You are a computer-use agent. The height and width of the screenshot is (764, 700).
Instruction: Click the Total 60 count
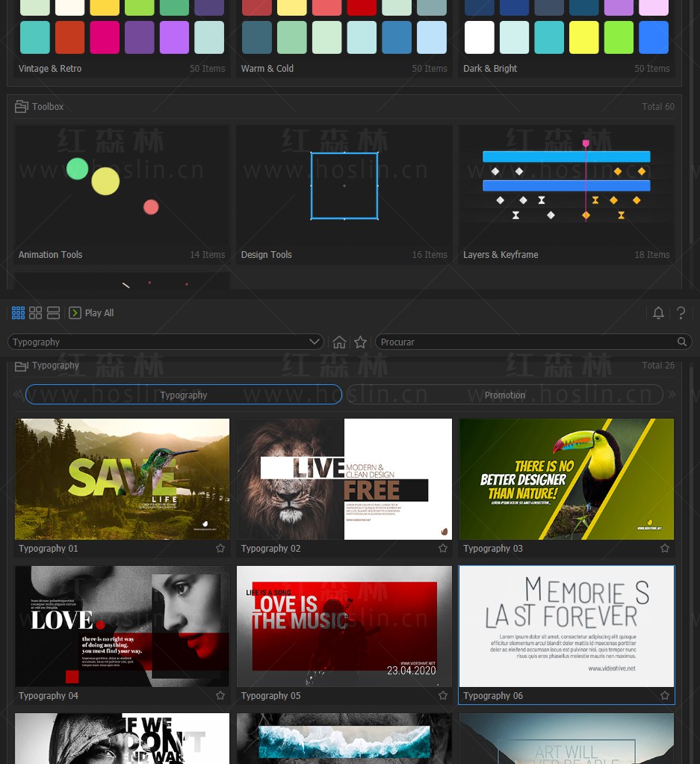click(x=658, y=106)
